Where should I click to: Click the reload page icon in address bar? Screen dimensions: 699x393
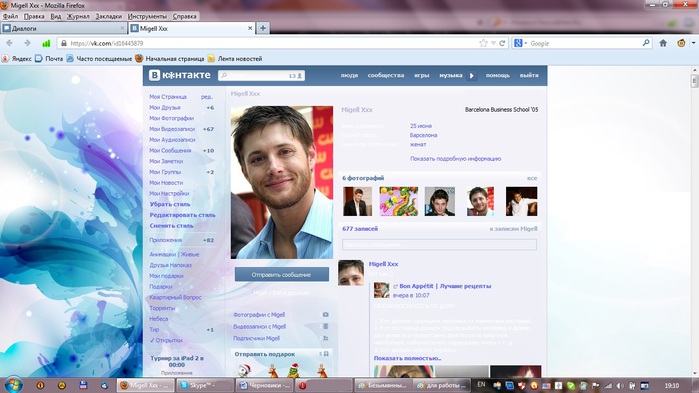pyautogui.click(x=502, y=43)
